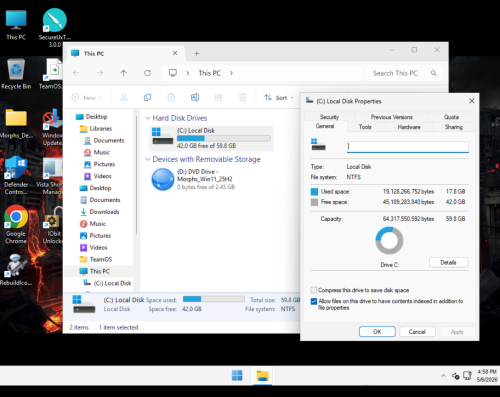Viewport: 500px width, 397px height.
Task: Open the Hardware tab
Action: tap(409, 127)
